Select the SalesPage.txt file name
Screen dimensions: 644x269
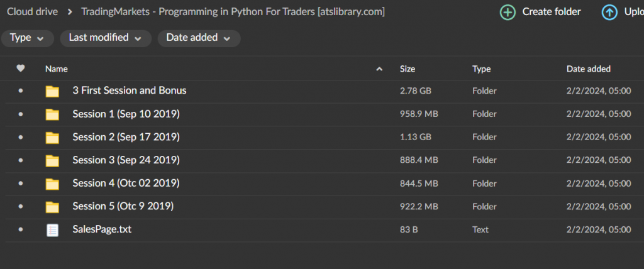pos(102,229)
